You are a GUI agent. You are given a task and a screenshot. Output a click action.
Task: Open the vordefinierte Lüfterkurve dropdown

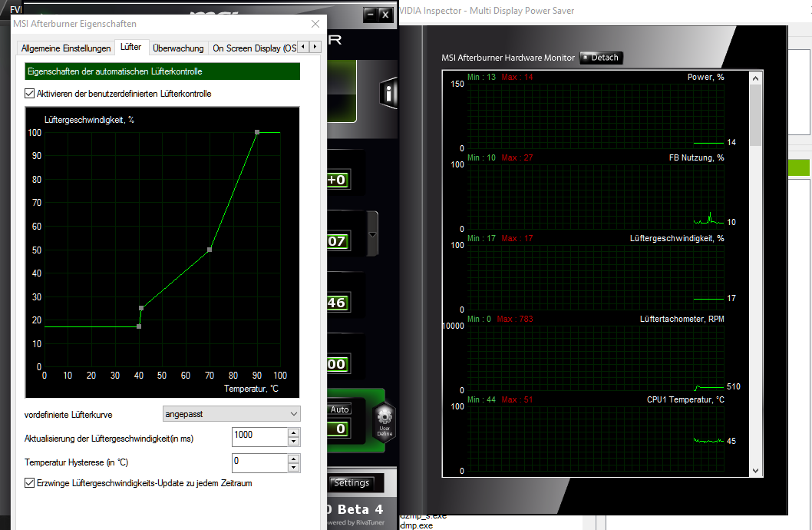tap(232, 414)
